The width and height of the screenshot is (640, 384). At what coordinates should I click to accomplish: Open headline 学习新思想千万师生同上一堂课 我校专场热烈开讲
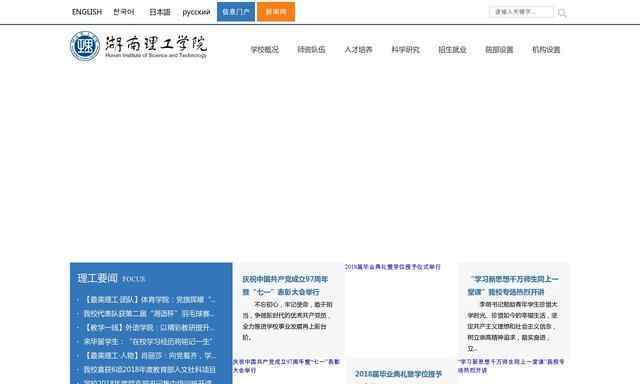click(513, 286)
